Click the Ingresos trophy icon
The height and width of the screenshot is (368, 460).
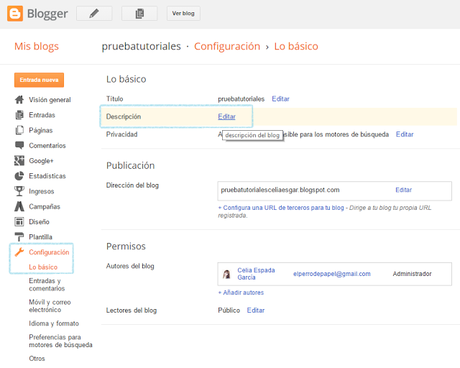(19, 191)
